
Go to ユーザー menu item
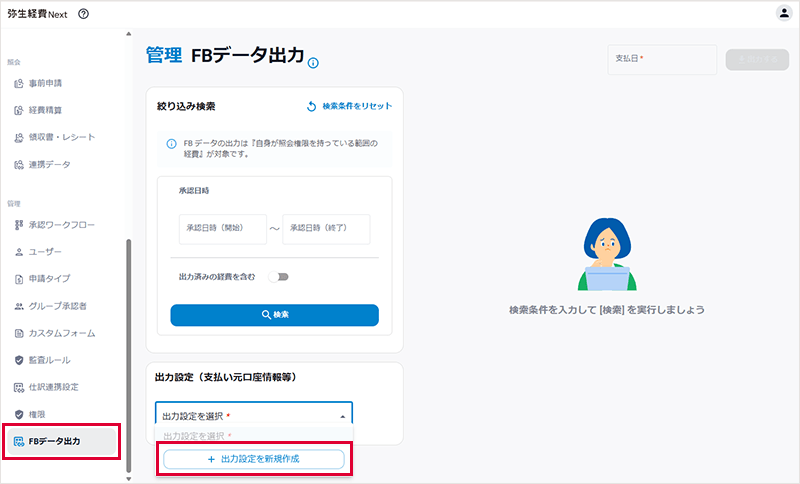coord(44,251)
